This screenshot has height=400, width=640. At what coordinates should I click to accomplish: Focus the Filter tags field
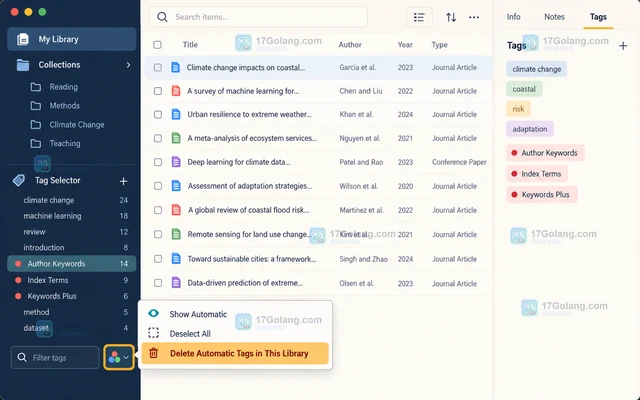(x=55, y=358)
